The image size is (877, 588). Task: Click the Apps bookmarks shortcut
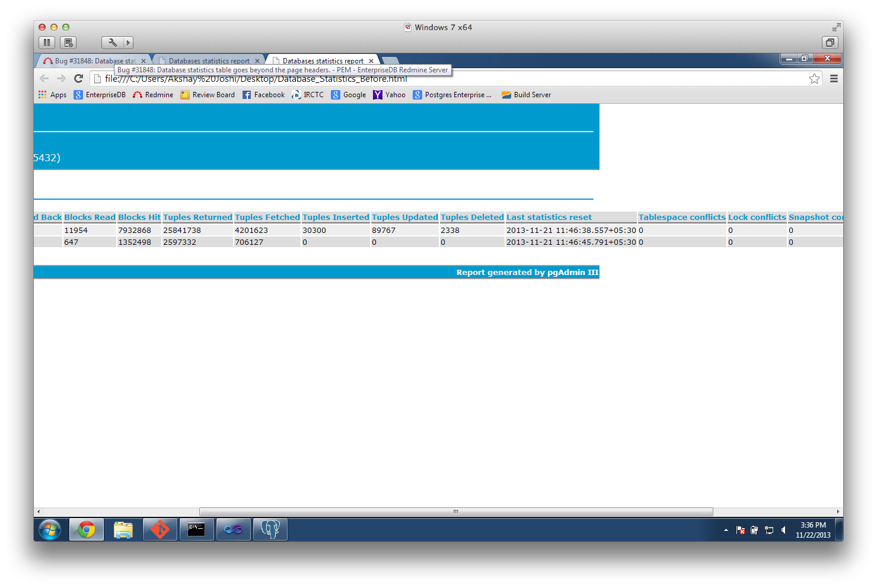pos(52,95)
